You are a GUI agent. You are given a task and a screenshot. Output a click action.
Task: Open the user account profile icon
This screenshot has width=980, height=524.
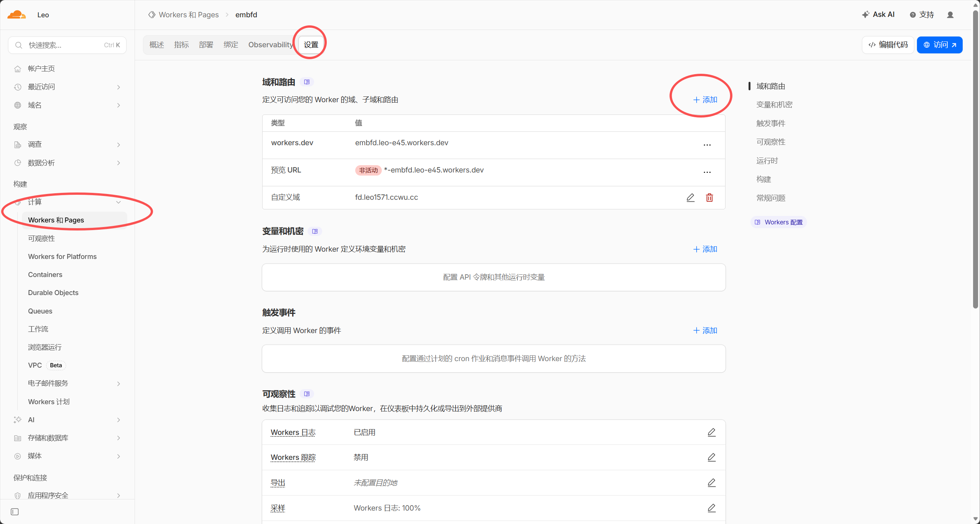tap(950, 15)
